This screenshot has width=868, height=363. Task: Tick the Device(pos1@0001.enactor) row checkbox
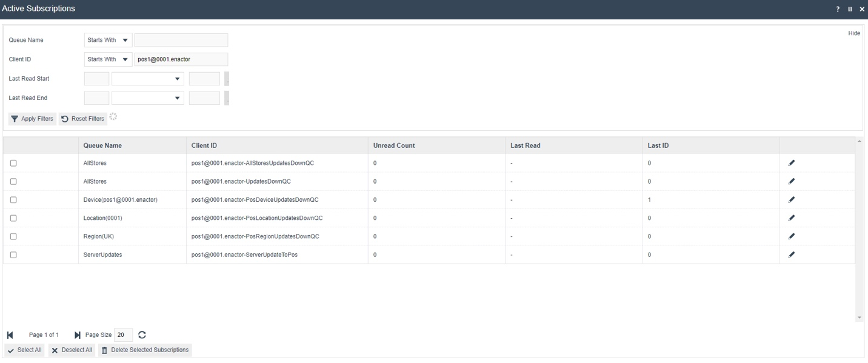tap(13, 199)
